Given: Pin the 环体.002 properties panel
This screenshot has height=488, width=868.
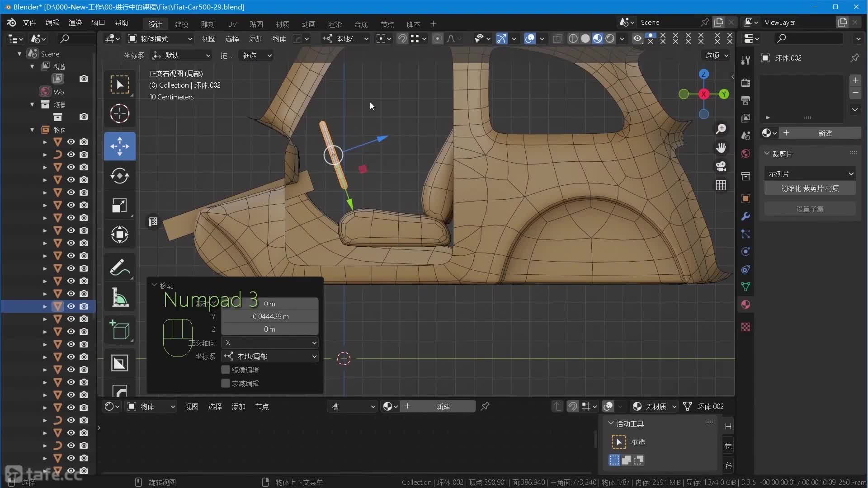Looking at the screenshot, I should click(854, 58).
